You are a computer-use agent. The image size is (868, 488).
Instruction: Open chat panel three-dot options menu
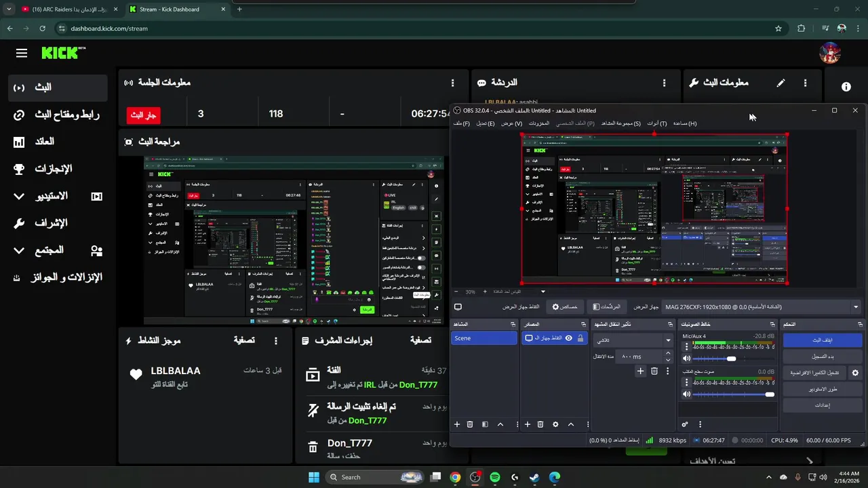point(665,83)
